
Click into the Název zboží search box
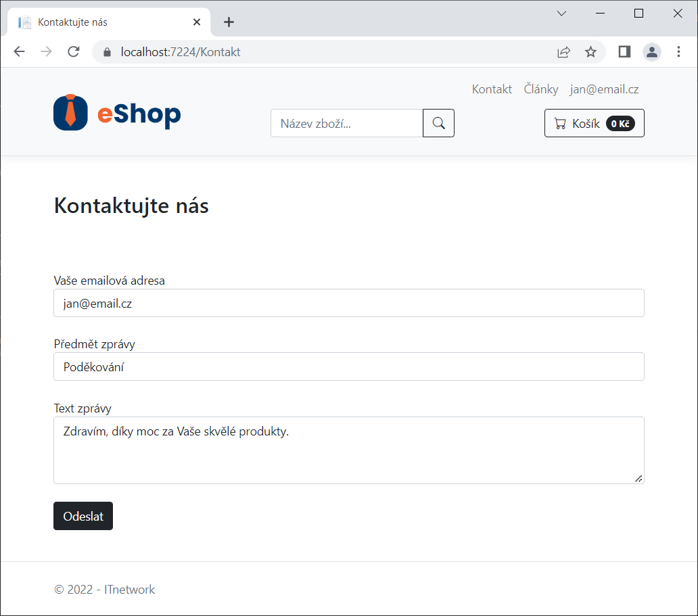pos(346,123)
